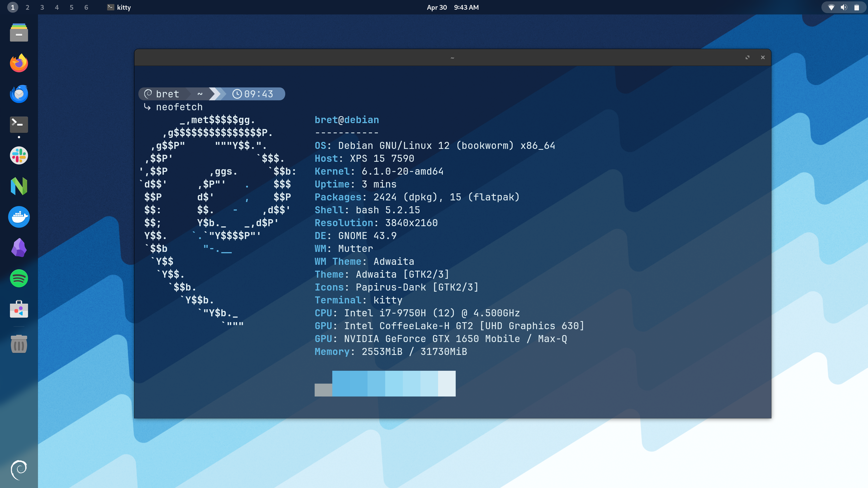Click the Host: XPS 15 7590 line
This screenshot has width=868, height=488.
coord(364,158)
